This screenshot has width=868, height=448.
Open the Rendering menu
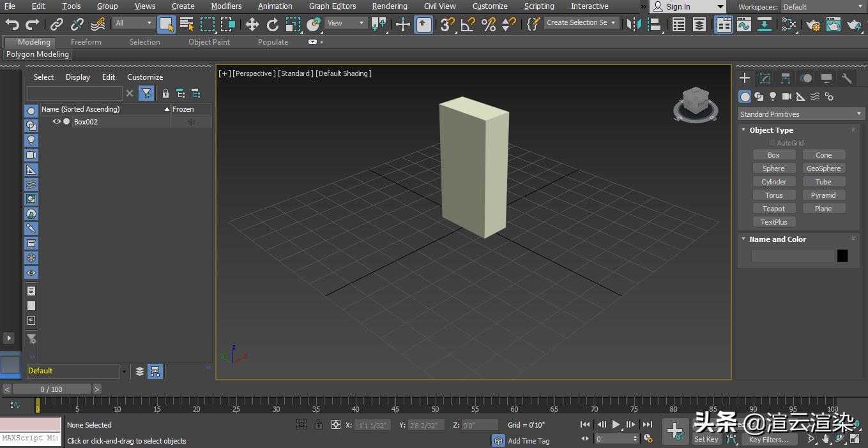click(389, 6)
